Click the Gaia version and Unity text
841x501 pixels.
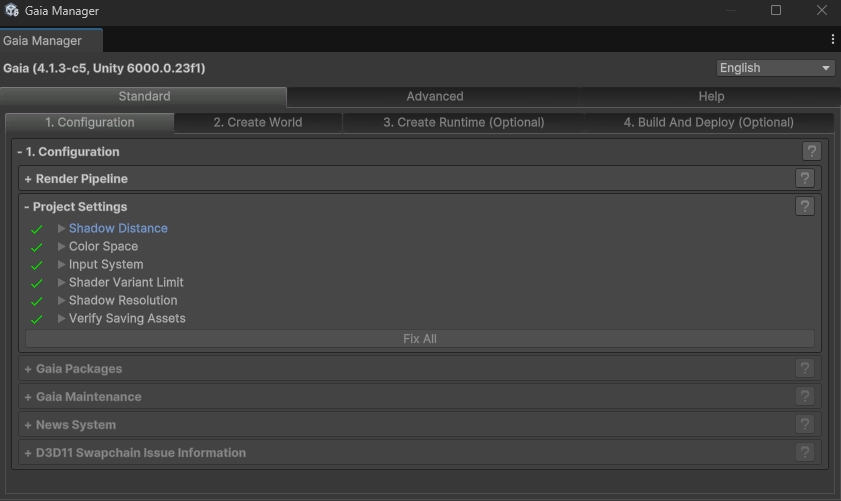(104, 68)
